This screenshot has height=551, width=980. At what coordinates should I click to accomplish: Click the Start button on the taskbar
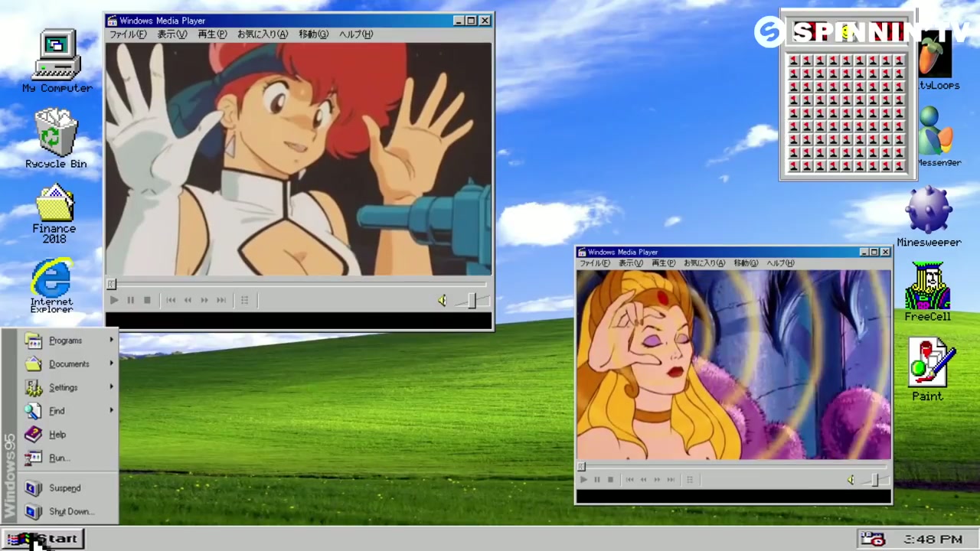tap(43, 539)
